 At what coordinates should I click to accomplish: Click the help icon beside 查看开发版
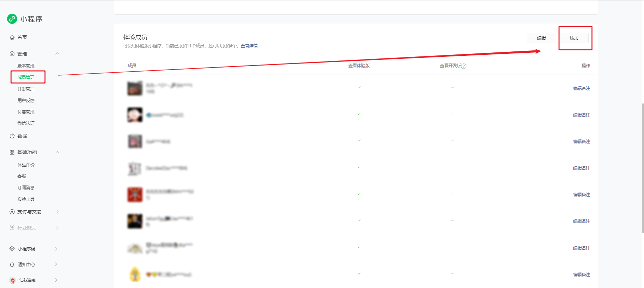click(464, 66)
